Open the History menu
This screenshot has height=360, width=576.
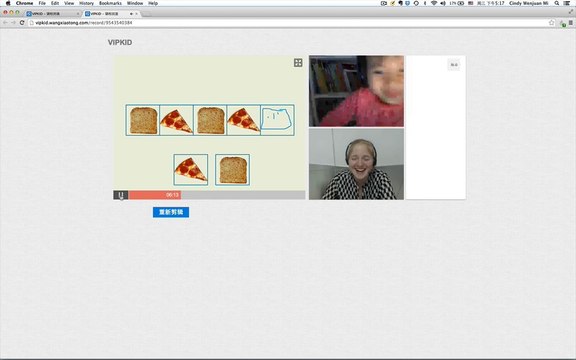(86, 3)
